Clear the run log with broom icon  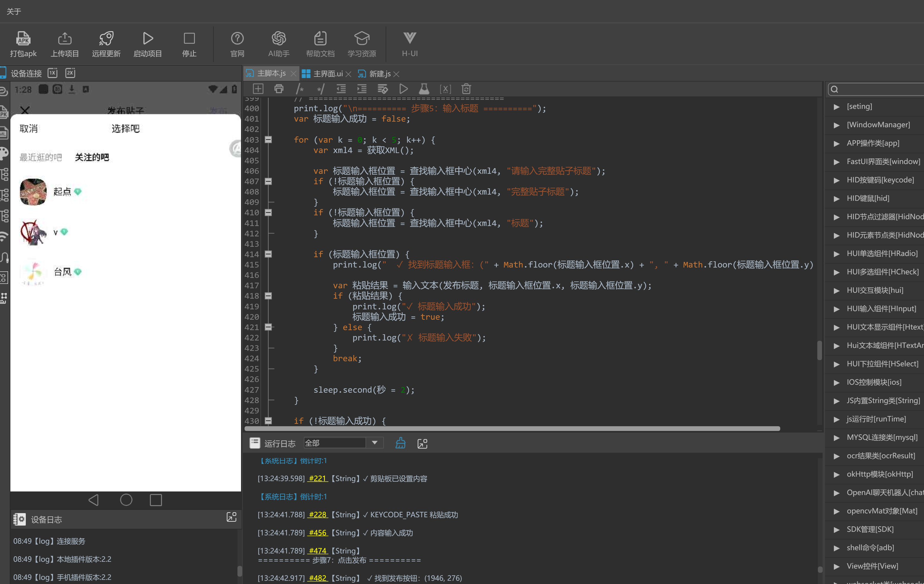[x=400, y=443]
